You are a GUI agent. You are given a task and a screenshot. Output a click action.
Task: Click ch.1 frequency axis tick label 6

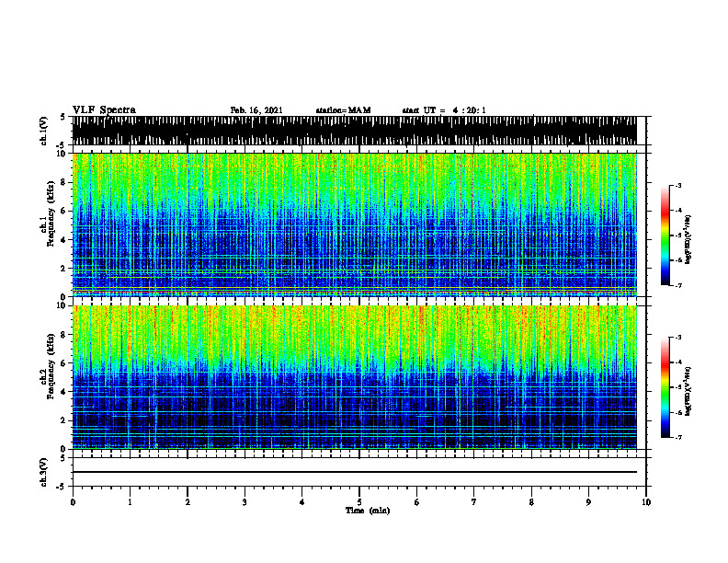coord(64,211)
